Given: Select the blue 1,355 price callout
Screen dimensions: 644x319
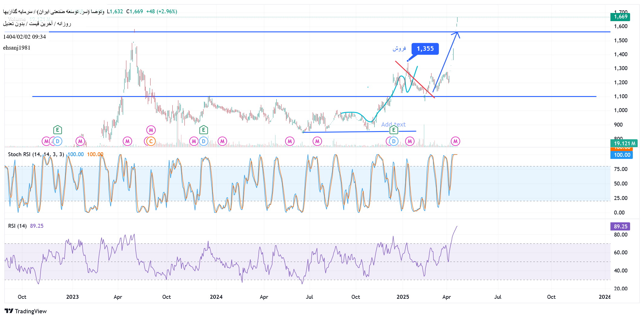Looking at the screenshot, I should [425, 49].
